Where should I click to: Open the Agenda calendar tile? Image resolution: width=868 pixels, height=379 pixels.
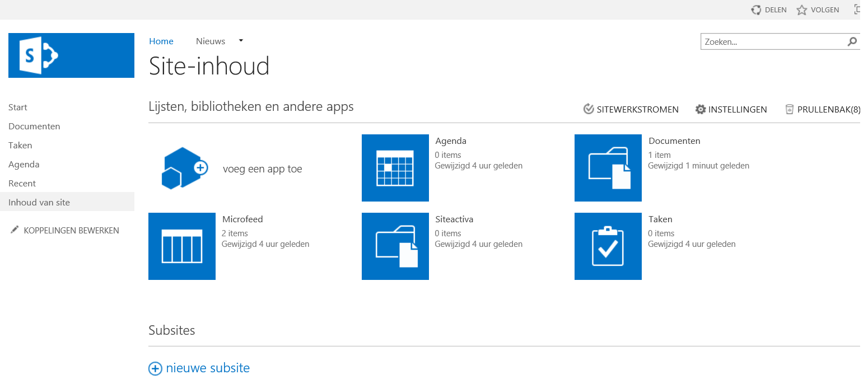click(x=395, y=168)
